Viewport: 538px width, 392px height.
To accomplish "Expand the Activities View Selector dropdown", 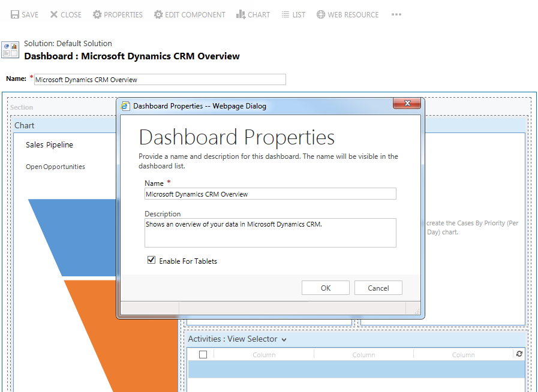I will pos(284,339).
